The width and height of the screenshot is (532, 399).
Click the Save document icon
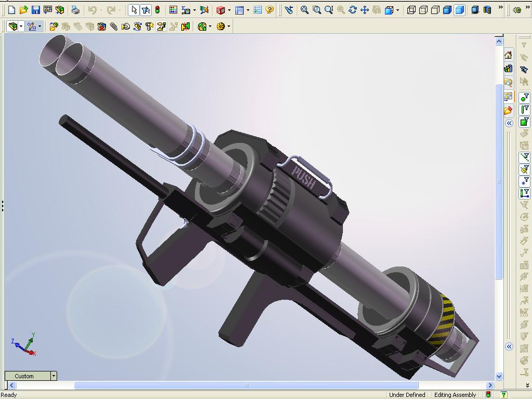[x=35, y=10]
